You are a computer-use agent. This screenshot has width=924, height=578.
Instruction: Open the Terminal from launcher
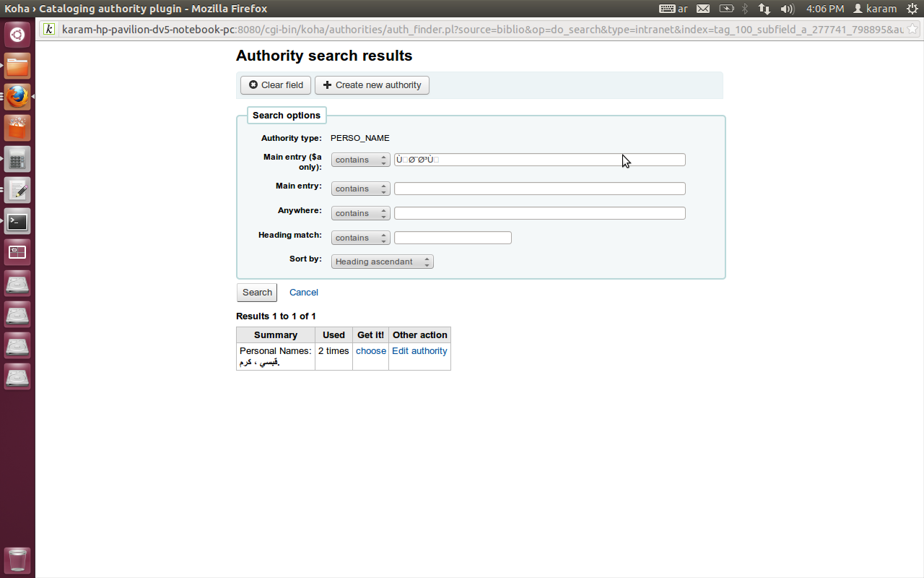coord(17,221)
